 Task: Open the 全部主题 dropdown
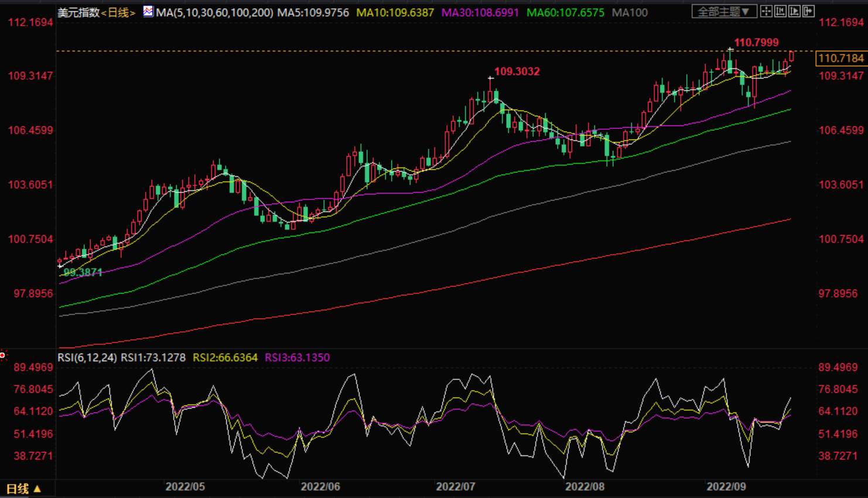(x=724, y=11)
